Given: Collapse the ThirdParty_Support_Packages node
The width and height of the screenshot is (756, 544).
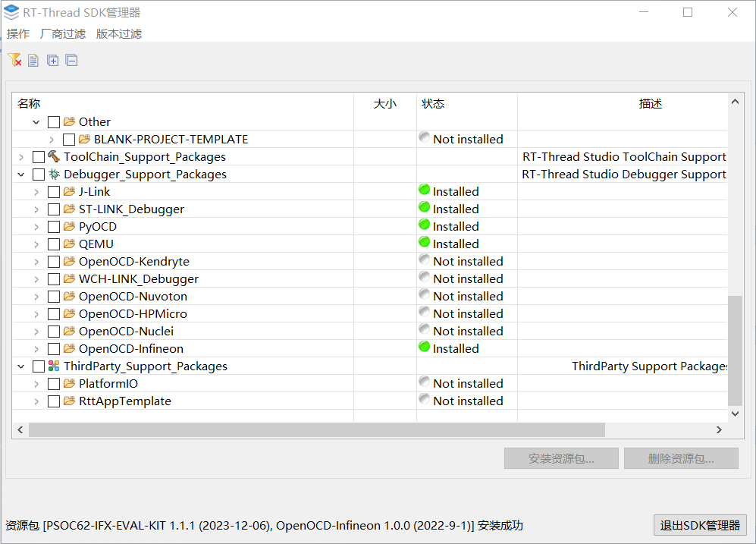Looking at the screenshot, I should pos(20,366).
